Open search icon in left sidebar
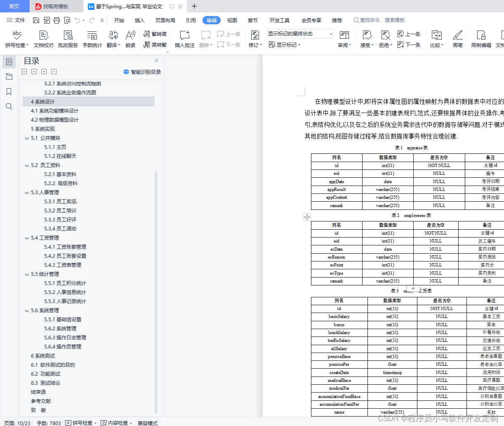 pos(9,106)
